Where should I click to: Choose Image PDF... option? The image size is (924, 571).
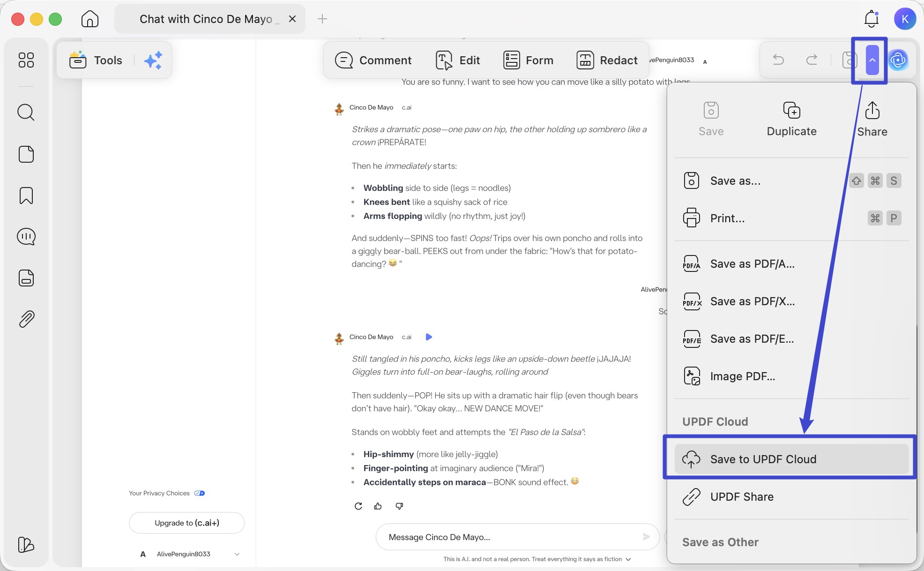click(791, 376)
